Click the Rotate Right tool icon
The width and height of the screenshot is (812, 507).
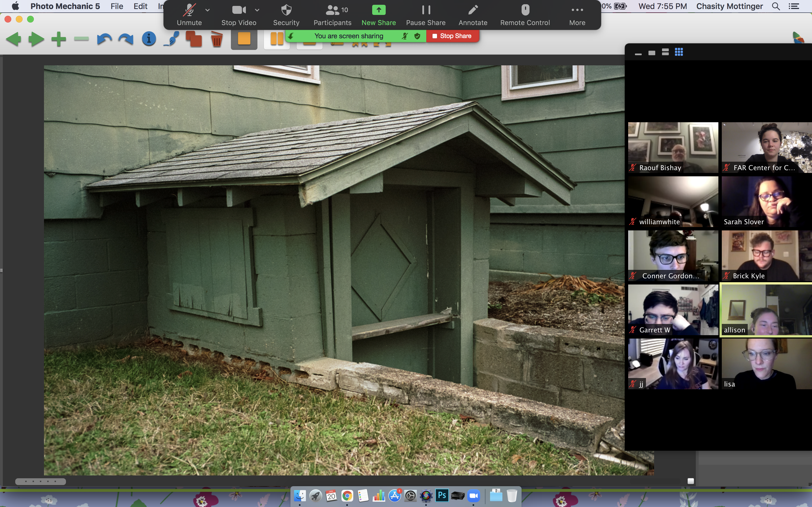coord(126,39)
